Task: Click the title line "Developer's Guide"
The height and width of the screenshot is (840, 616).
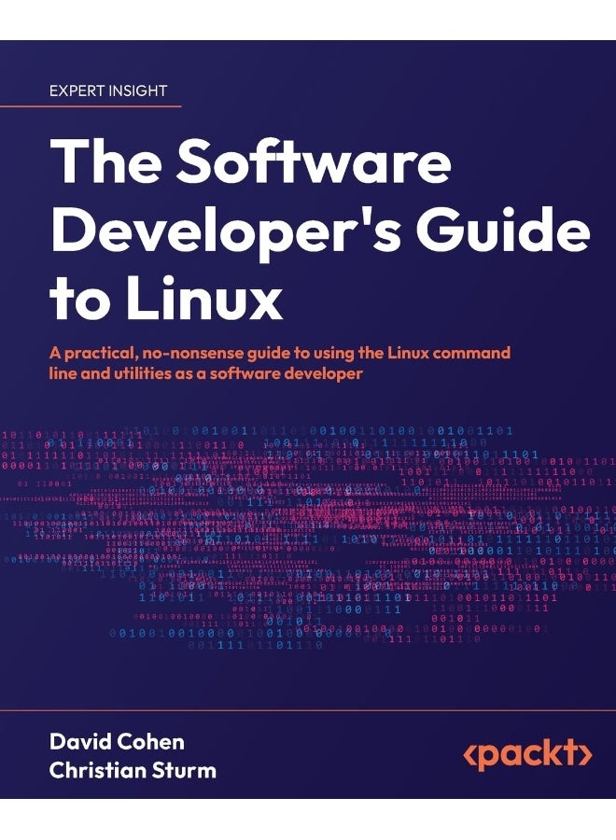Action: click(320, 233)
